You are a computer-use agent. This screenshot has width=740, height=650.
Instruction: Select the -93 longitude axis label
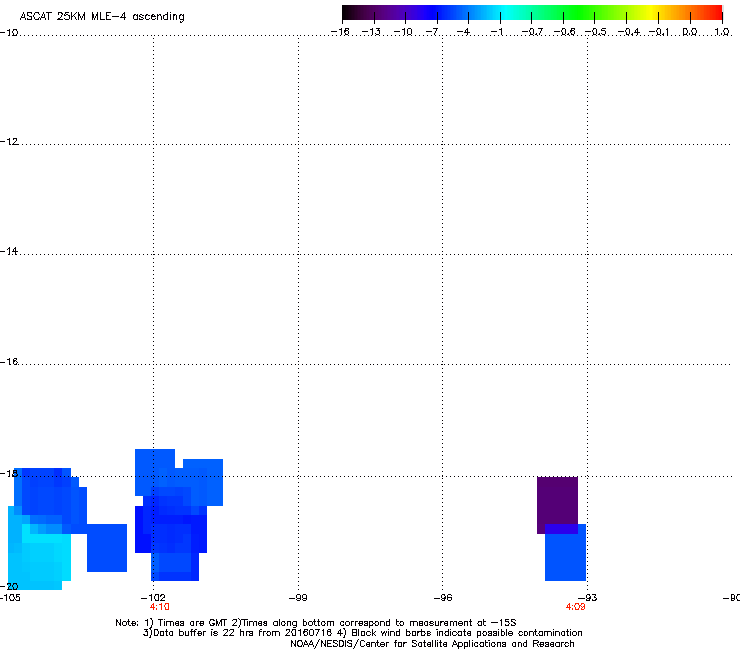[588, 598]
